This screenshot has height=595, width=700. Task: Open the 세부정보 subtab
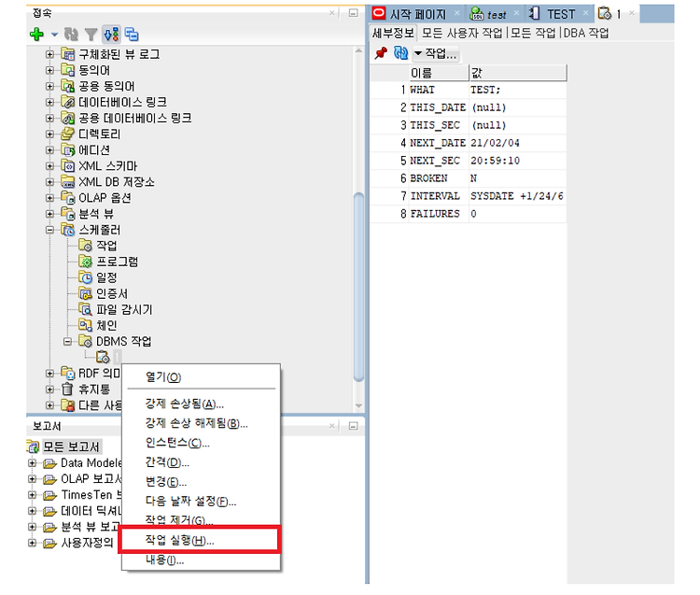coord(393,33)
